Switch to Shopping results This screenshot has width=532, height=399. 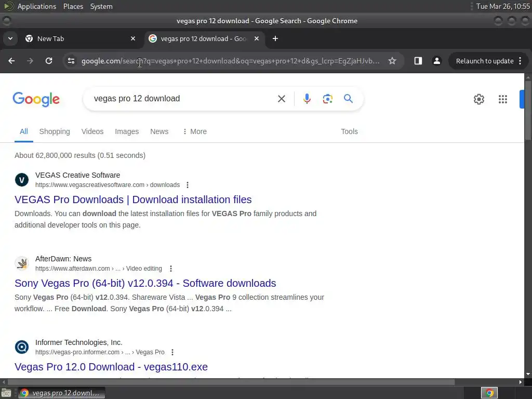click(55, 131)
